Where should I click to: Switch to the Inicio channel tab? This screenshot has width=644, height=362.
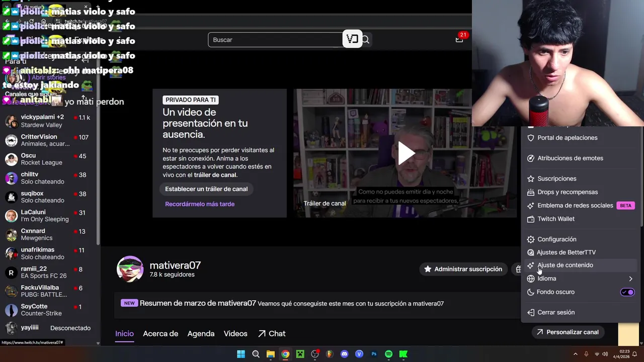tap(124, 334)
